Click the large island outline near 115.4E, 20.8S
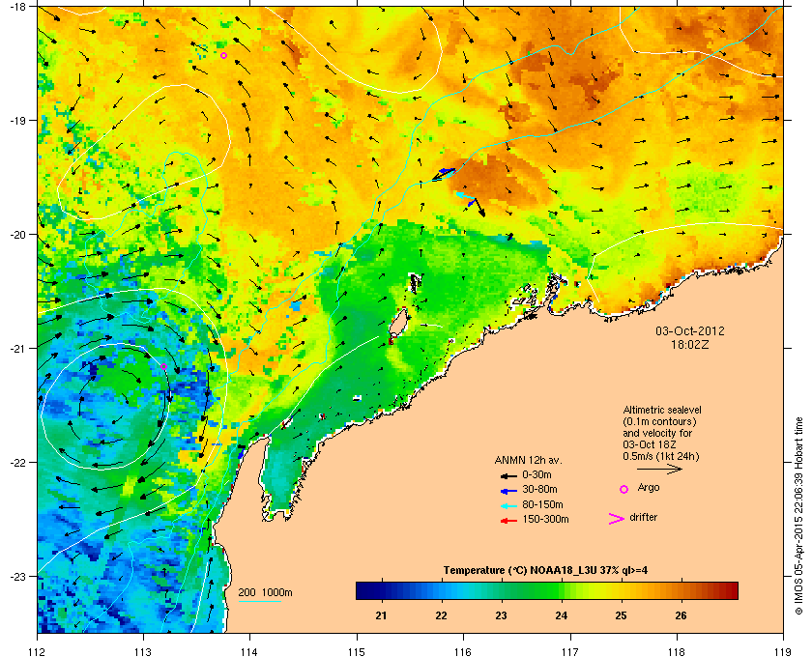The image size is (812, 657). point(397,323)
